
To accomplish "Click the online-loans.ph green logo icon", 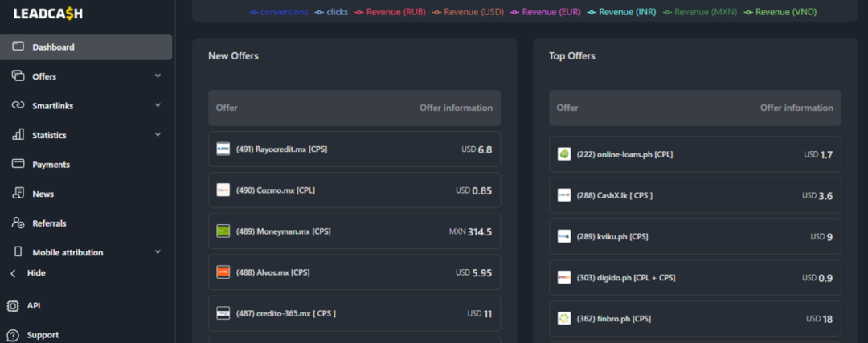I will click(564, 154).
